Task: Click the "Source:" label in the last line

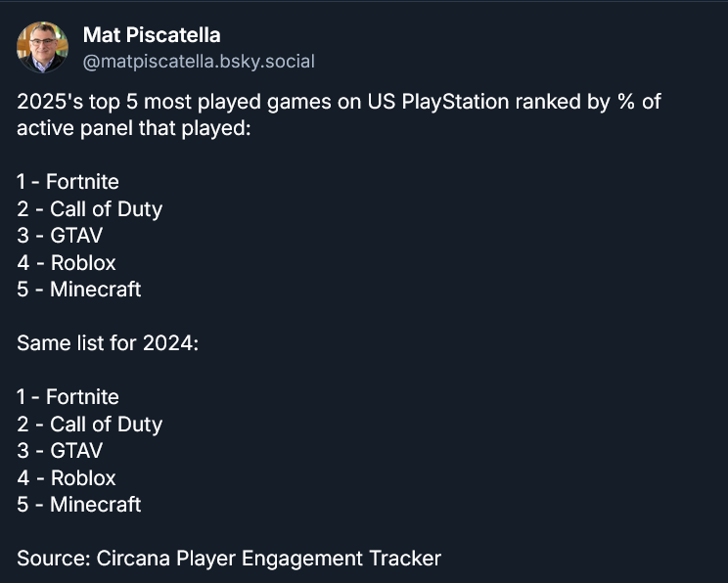Action: [x=54, y=559]
